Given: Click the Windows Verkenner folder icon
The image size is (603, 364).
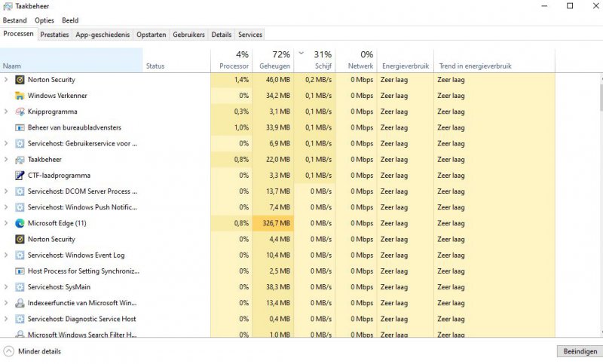Looking at the screenshot, I should [20, 96].
